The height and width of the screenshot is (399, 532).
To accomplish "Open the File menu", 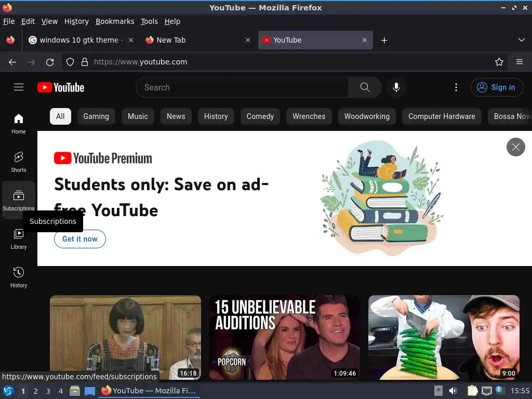I will coord(9,21).
